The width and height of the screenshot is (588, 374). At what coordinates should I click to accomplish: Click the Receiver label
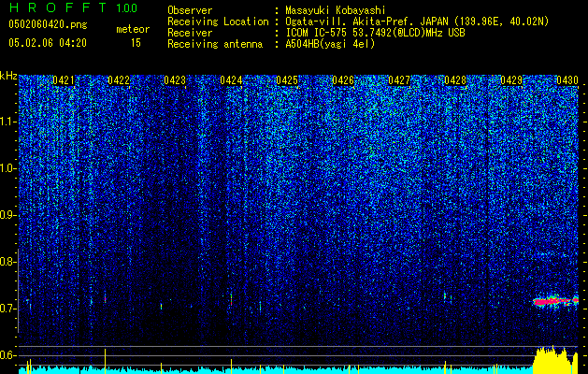[x=190, y=33]
